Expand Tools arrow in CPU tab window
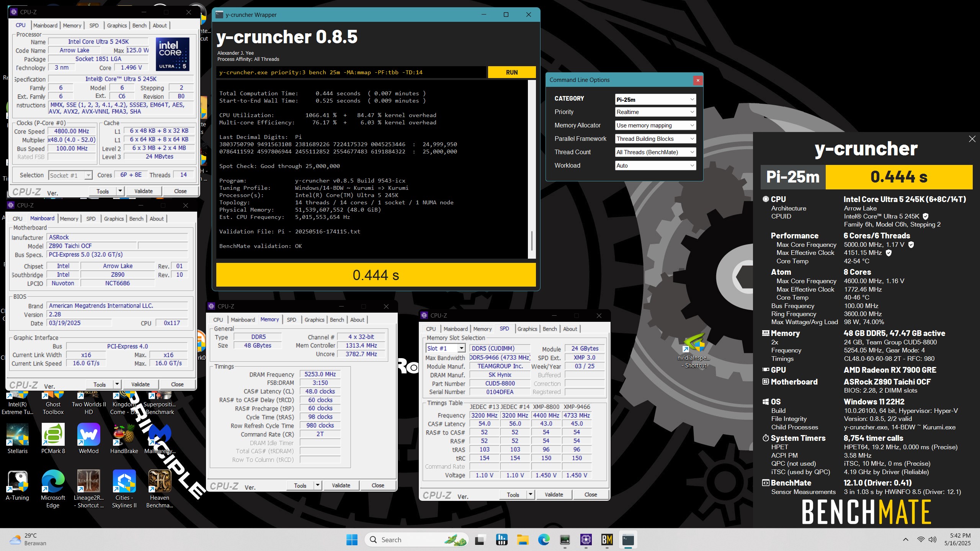The width and height of the screenshot is (980, 551). [x=120, y=191]
